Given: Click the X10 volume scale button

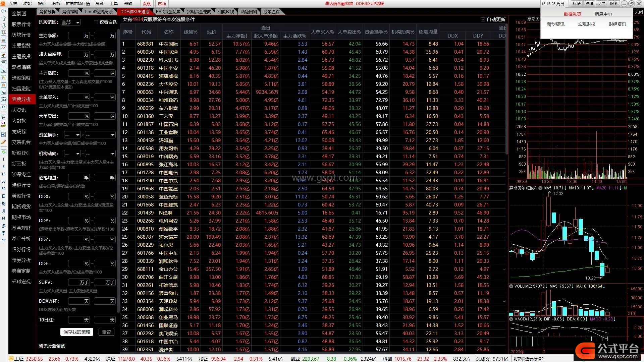Looking at the screenshot, I should [x=632, y=314].
